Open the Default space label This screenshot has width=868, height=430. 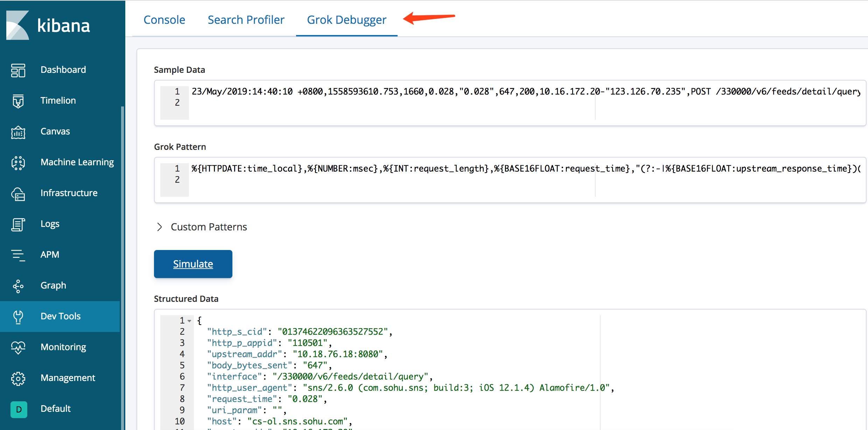pos(56,409)
